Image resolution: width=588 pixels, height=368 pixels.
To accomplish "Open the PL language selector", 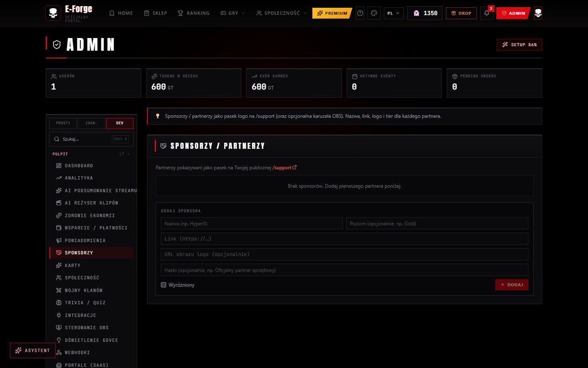I will (394, 13).
